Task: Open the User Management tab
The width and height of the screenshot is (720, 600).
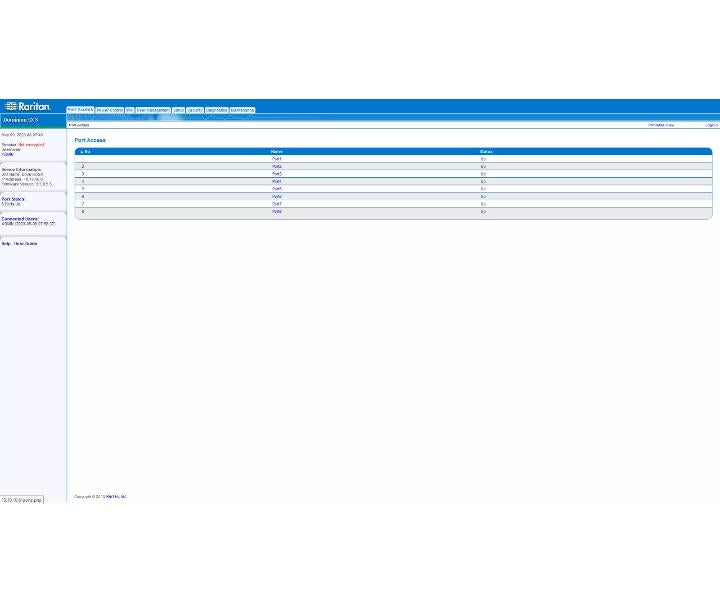Action: (153, 110)
